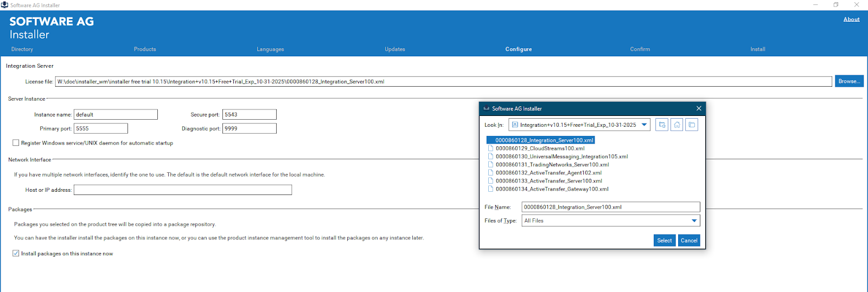The image size is (868, 292).
Task: Go to the Directory step
Action: click(22, 49)
